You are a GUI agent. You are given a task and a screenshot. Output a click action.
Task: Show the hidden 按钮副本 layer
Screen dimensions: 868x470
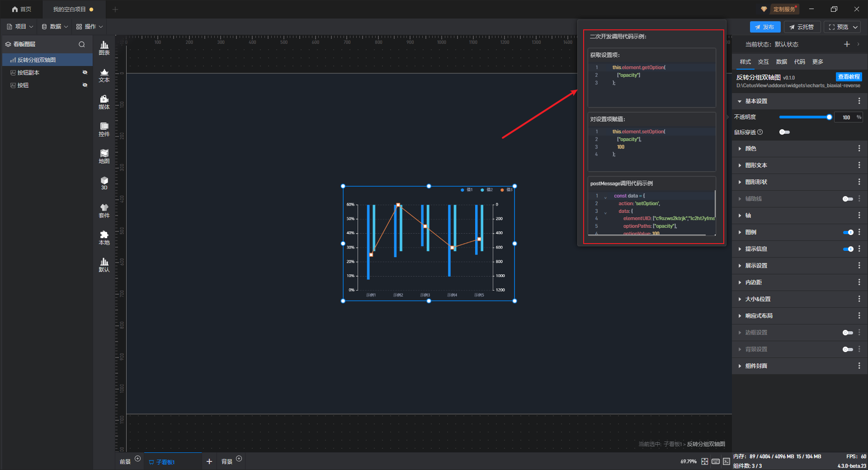[x=85, y=72]
